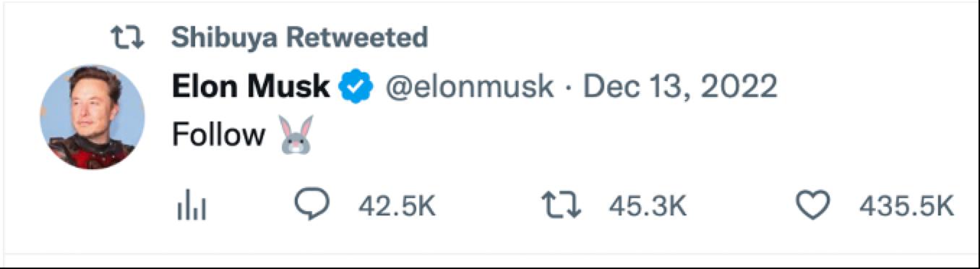Open the tweet via Dec 13, 2022 timestamp
This screenshot has height=269, width=980.
click(x=680, y=88)
